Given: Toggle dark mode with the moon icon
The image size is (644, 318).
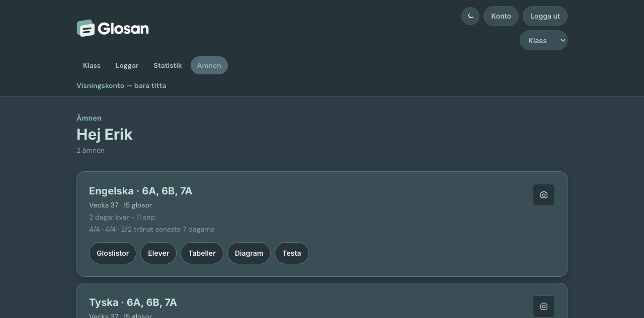Looking at the screenshot, I should [470, 16].
